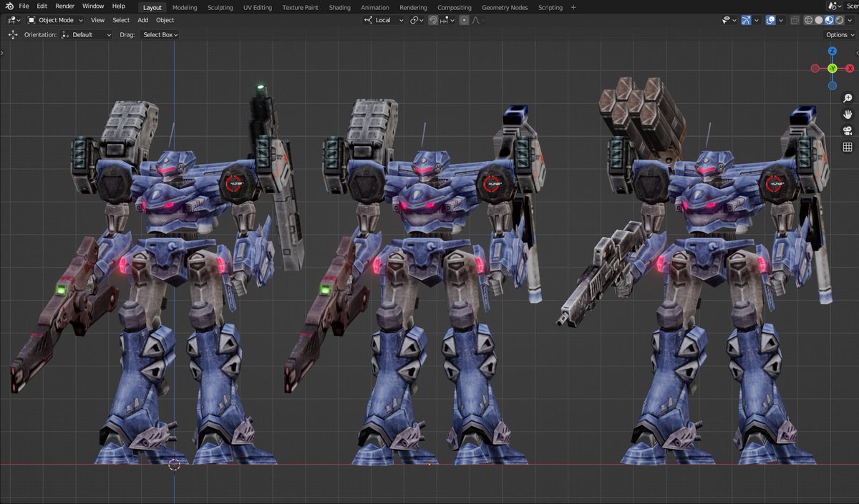859x504 pixels.
Task: Select Material Preview shading mode
Action: pyautogui.click(x=829, y=19)
